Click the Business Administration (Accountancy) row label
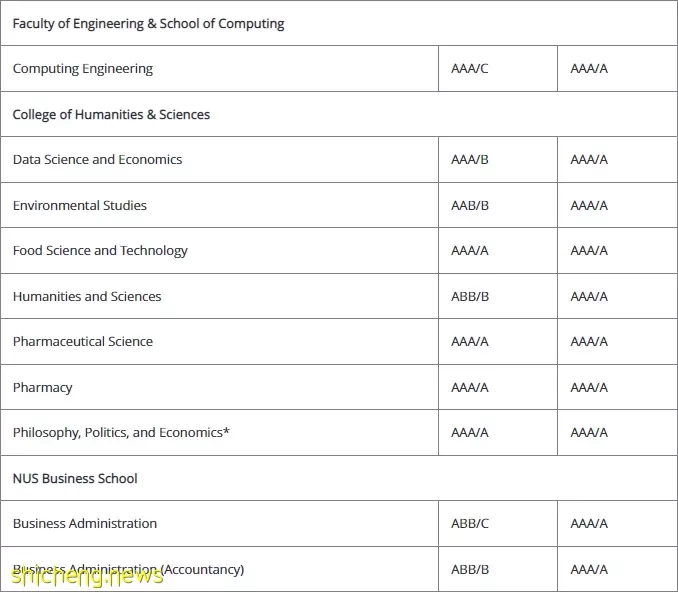Image resolution: width=678 pixels, height=592 pixels. point(128,570)
